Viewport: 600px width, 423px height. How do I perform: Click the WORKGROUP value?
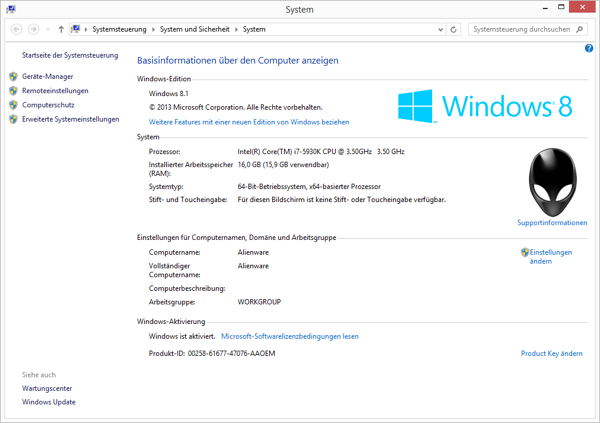click(259, 302)
